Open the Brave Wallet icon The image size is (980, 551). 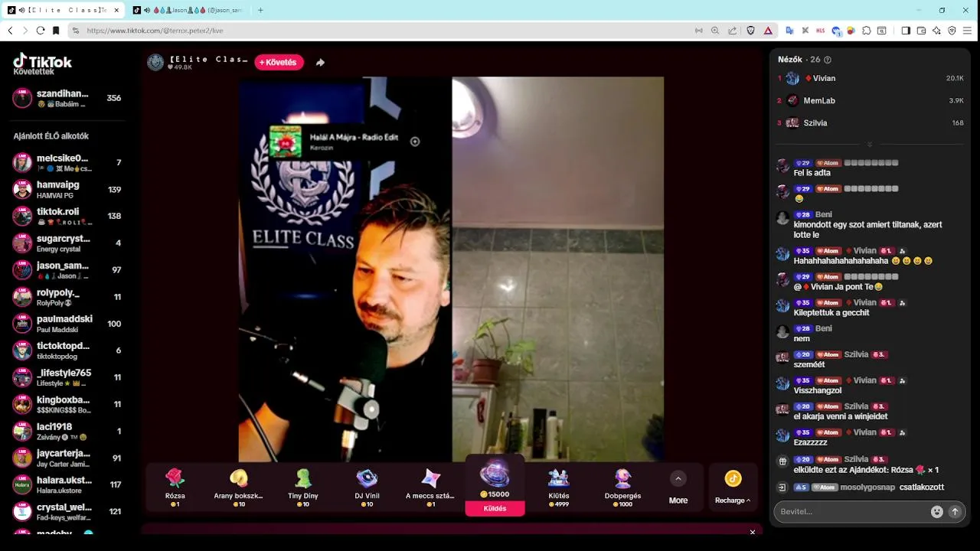[x=921, y=31]
